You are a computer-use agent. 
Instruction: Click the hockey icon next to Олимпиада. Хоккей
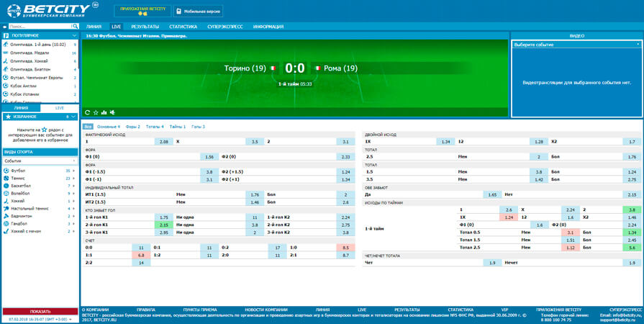(6, 61)
